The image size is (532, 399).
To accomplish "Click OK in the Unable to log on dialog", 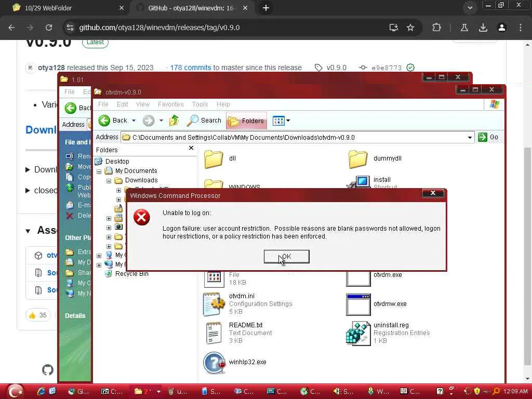I will coord(286,257).
